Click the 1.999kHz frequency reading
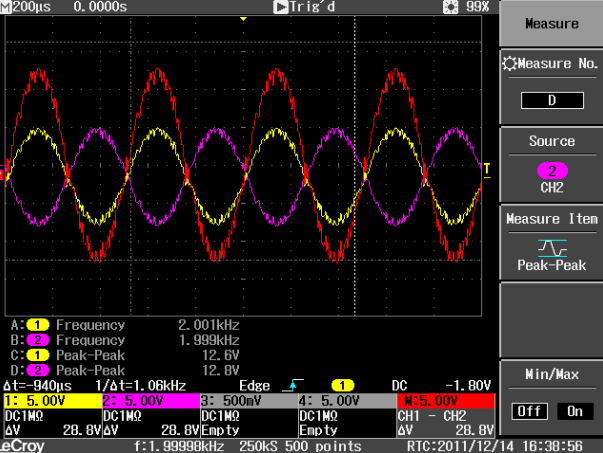 [x=209, y=340]
